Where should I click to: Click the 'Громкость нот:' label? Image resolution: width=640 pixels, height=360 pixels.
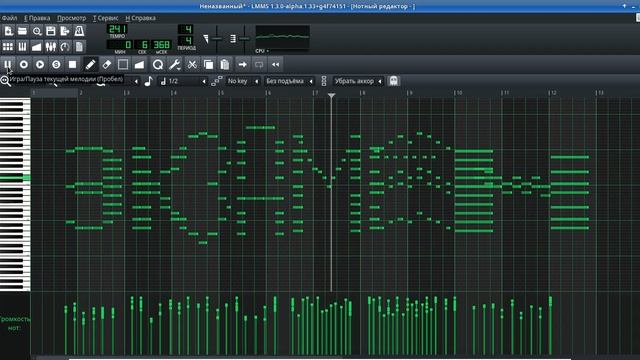click(x=15, y=323)
